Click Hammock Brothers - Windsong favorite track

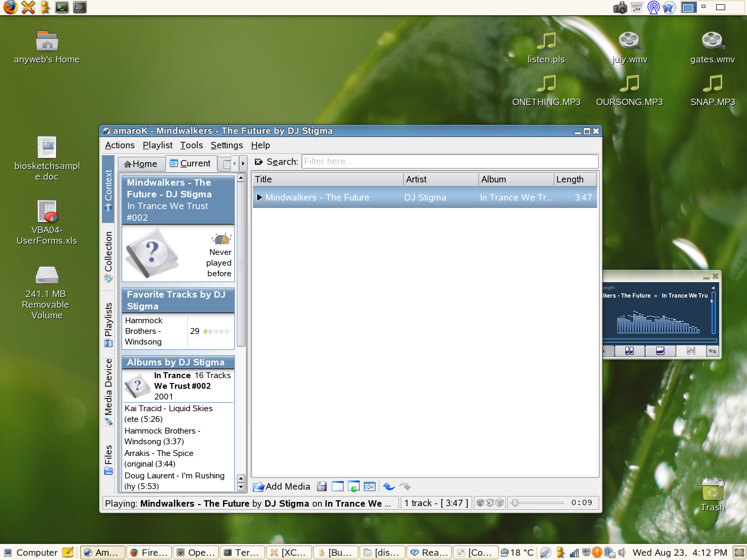pyautogui.click(x=144, y=331)
